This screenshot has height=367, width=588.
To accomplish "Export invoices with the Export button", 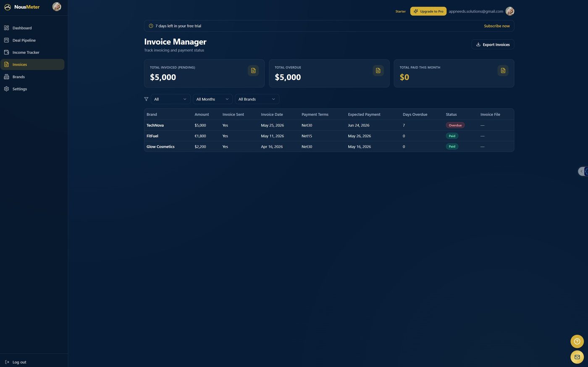I will pyautogui.click(x=493, y=44).
